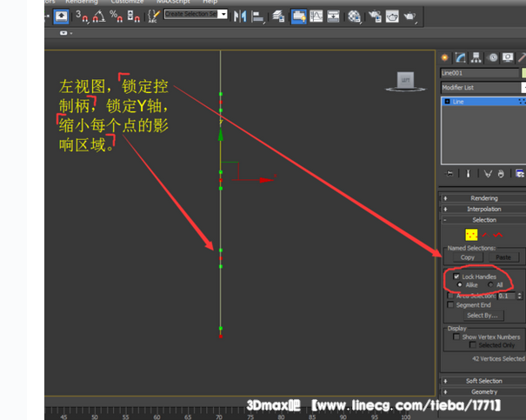Toggle the Lock Handles checkbox
The width and height of the screenshot is (526, 420).
(456, 277)
